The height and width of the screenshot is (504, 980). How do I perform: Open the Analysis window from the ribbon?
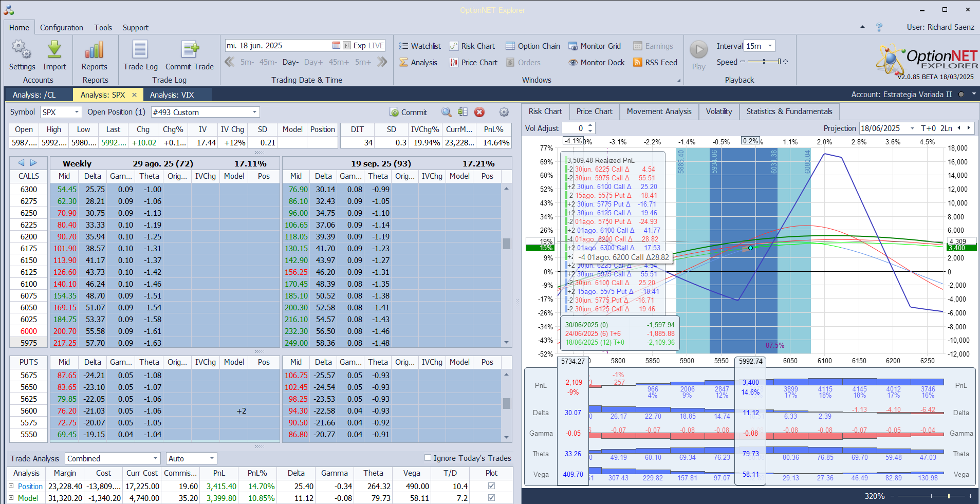click(418, 63)
